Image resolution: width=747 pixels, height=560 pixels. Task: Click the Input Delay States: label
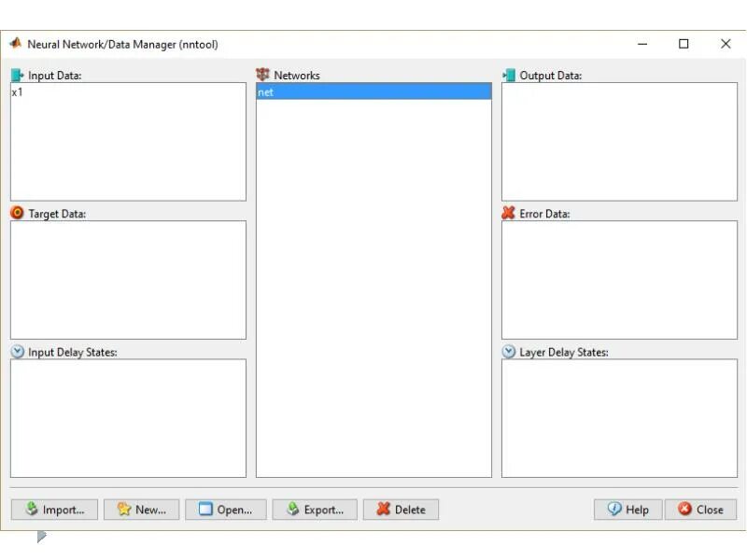pos(73,353)
